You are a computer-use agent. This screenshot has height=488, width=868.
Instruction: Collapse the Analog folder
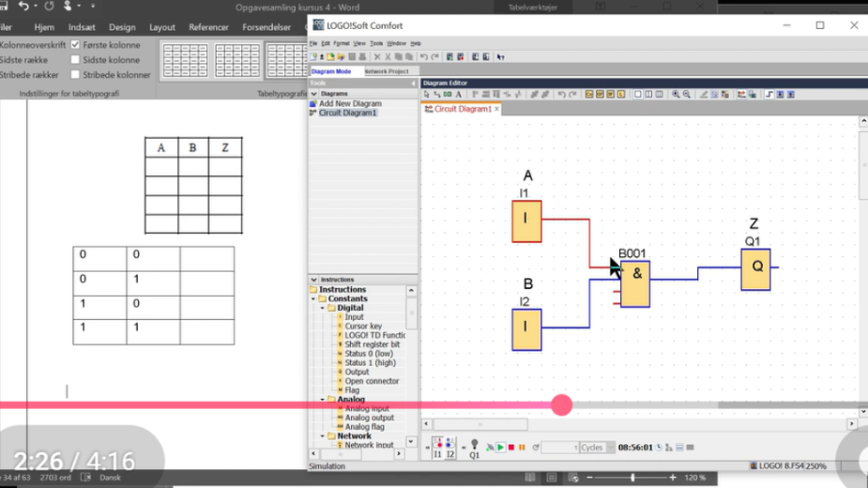point(323,400)
